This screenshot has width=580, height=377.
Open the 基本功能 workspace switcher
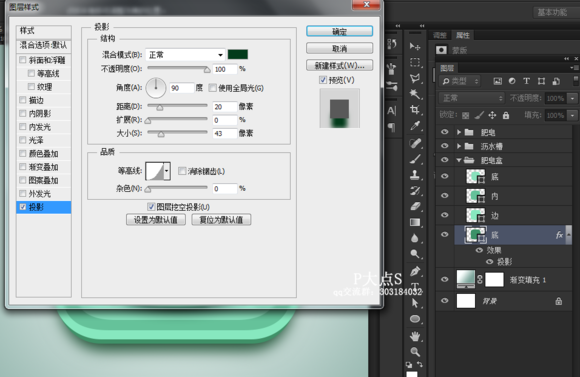click(556, 13)
